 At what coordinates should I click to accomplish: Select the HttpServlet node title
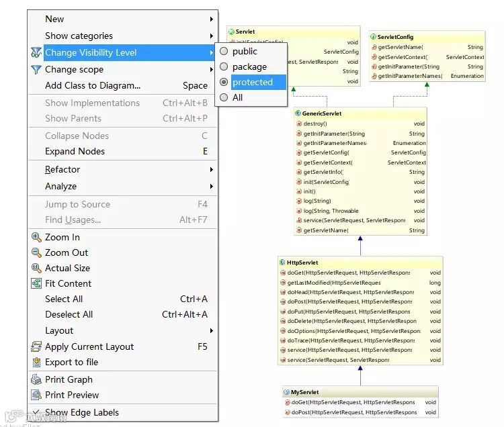[302, 263]
